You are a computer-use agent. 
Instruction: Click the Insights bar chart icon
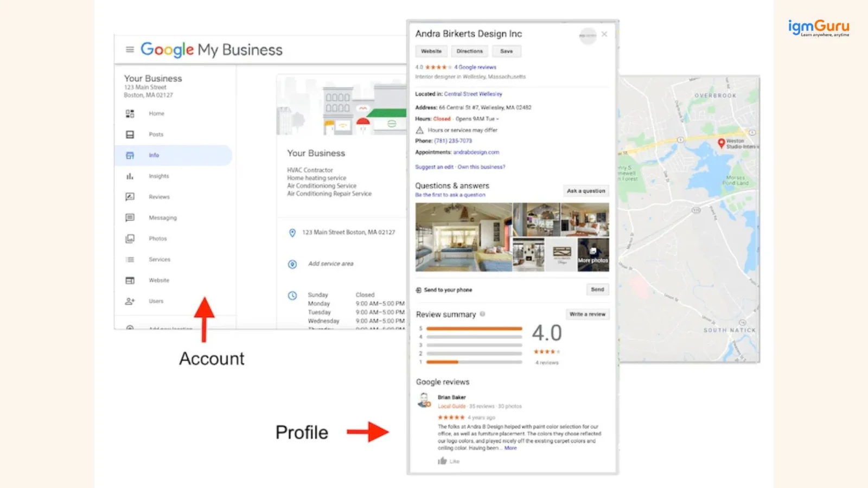point(130,176)
